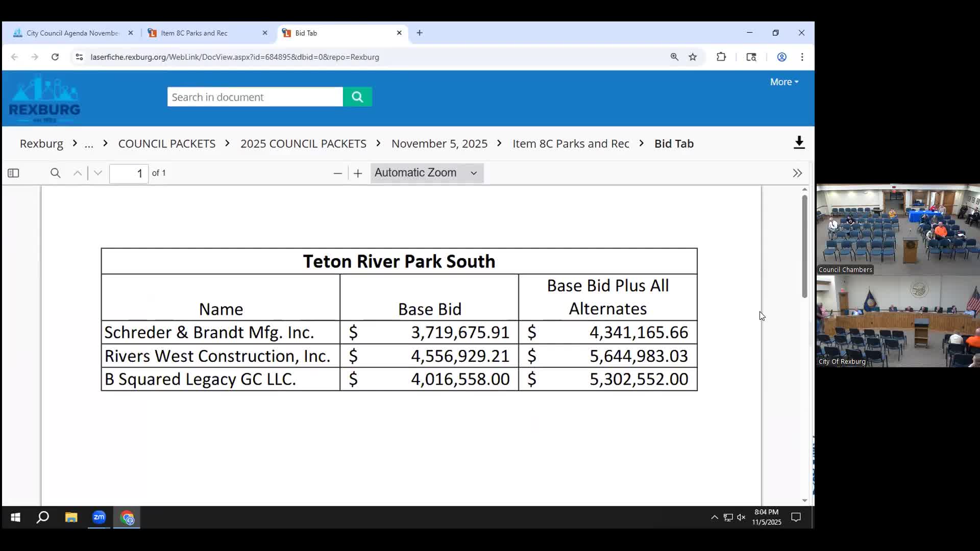Expand additional PDF tools with double chevron

797,173
